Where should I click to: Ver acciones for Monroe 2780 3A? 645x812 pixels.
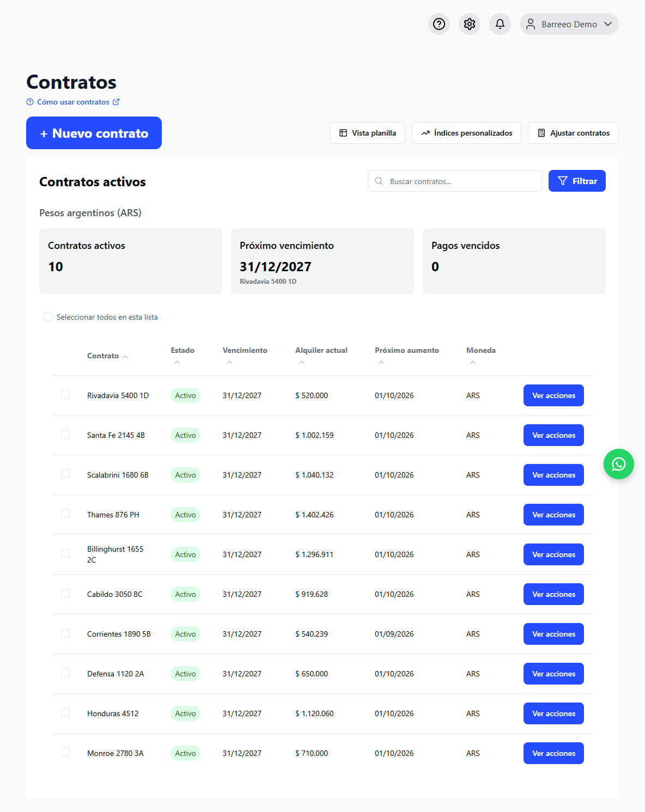(553, 753)
